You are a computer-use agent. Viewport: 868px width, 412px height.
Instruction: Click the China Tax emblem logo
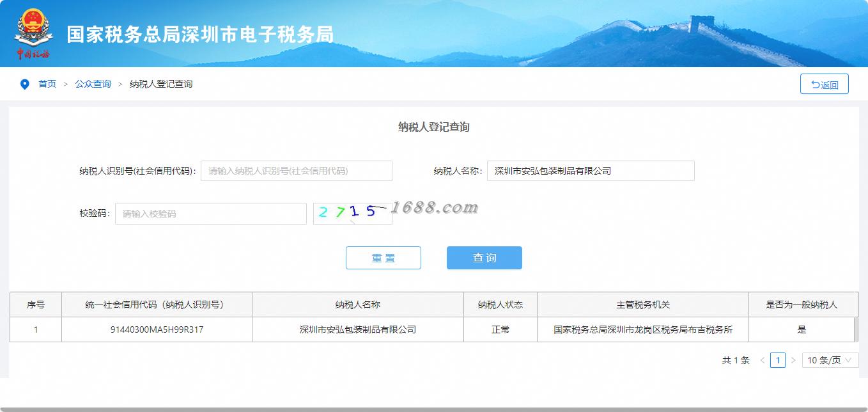[x=33, y=33]
